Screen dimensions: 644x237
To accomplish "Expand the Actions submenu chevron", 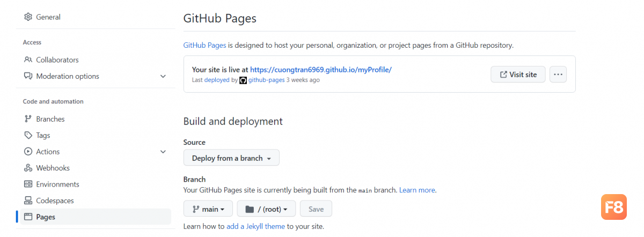I will tap(163, 152).
